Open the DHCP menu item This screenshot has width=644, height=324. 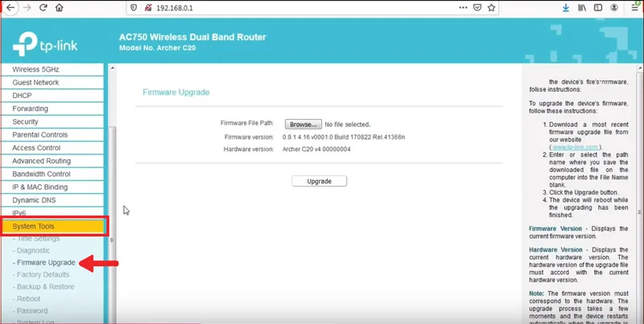(52, 96)
